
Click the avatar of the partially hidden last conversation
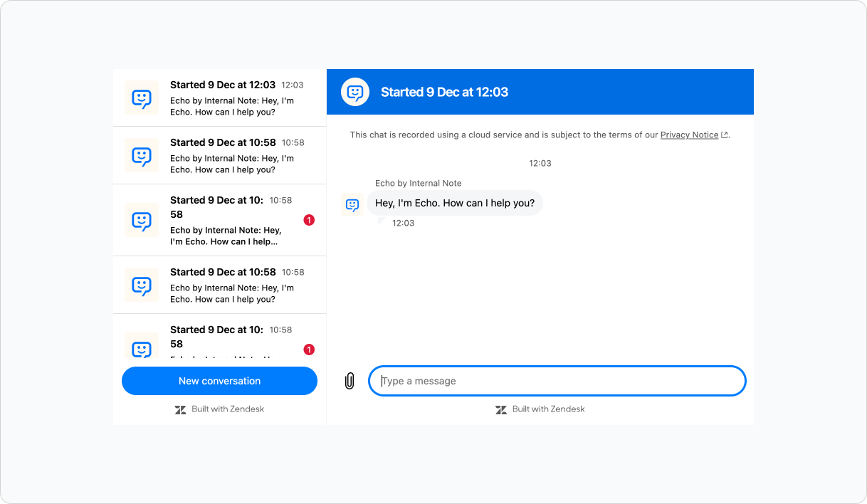pos(142,347)
